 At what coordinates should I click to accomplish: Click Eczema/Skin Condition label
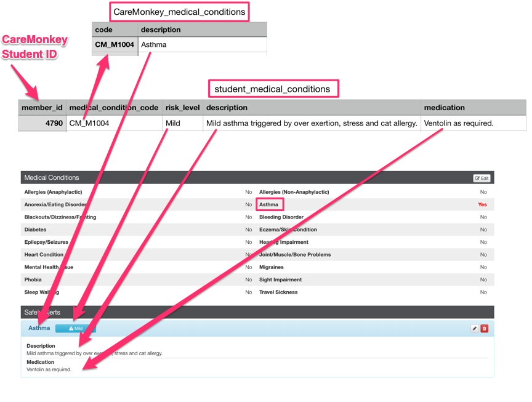coord(288,230)
